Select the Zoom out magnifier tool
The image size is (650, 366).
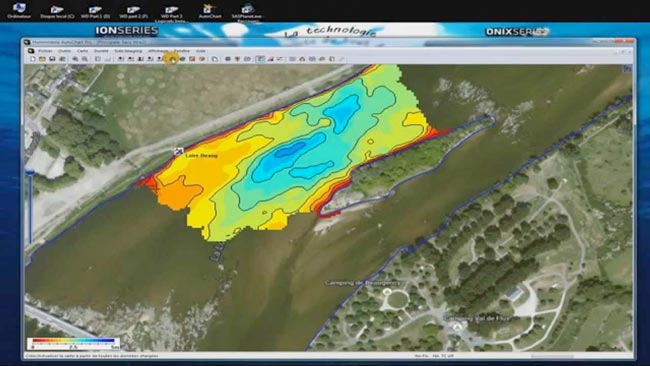(x=85, y=59)
